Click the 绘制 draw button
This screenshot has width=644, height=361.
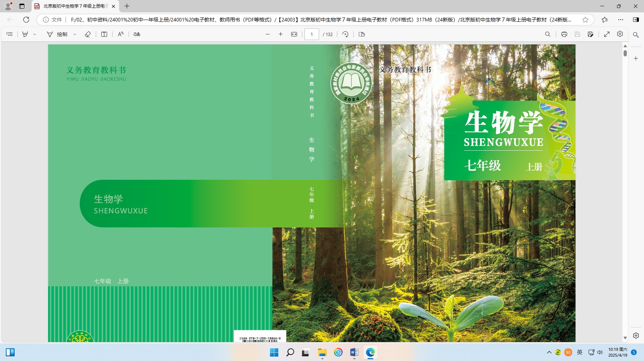58,34
